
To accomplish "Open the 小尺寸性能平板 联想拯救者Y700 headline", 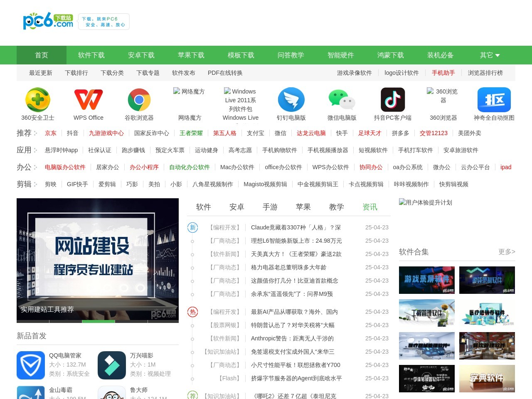I will coord(296,365).
